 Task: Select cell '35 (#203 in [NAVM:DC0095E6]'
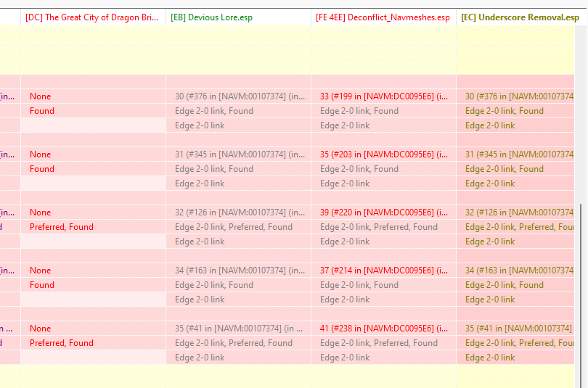(383, 154)
